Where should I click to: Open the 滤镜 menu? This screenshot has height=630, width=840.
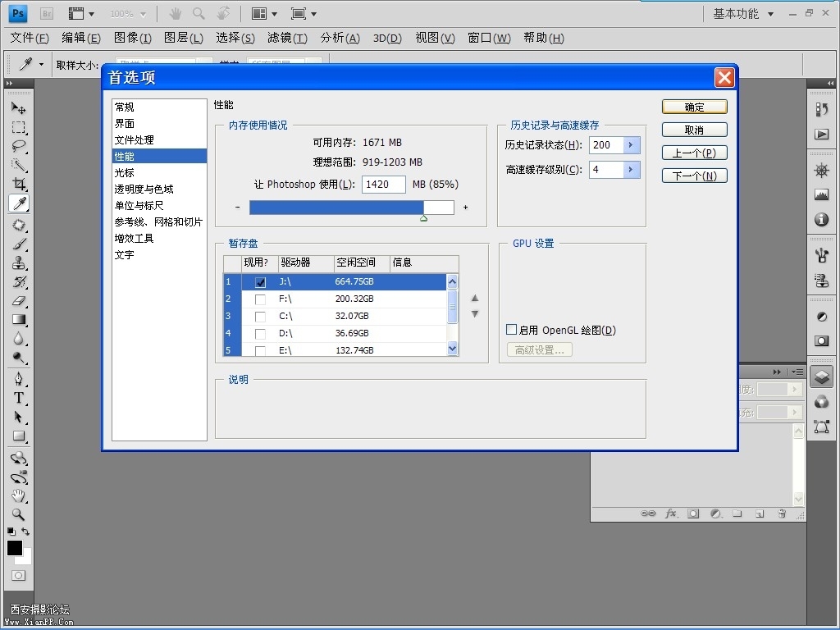pos(287,38)
